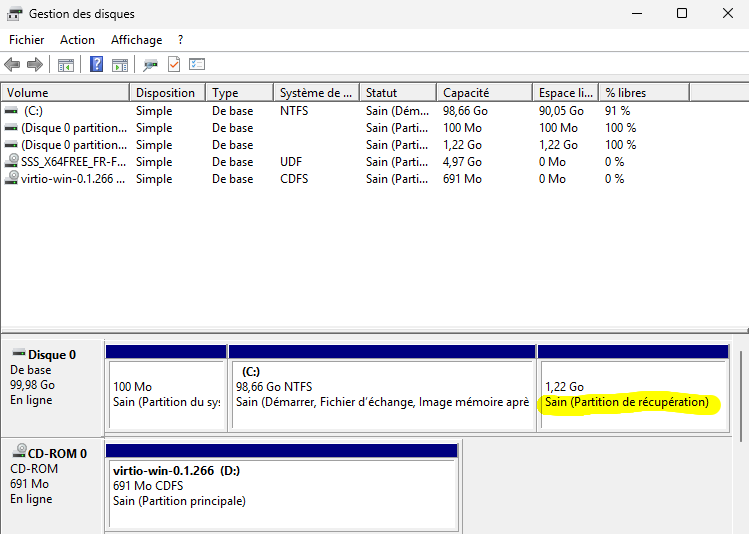
Task: Select the virtio-win (D:) CD-ROM partition block
Action: (x=280, y=485)
